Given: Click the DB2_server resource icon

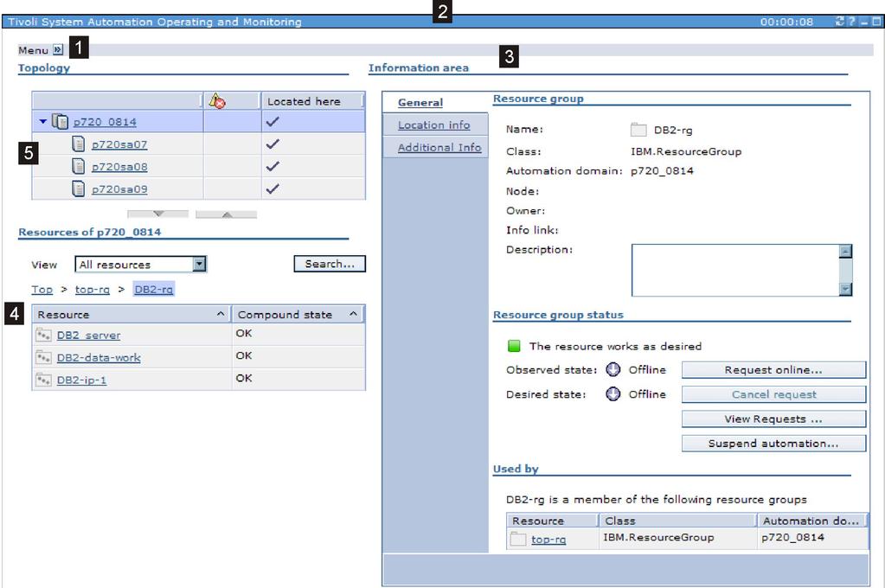Looking at the screenshot, I should (43, 335).
